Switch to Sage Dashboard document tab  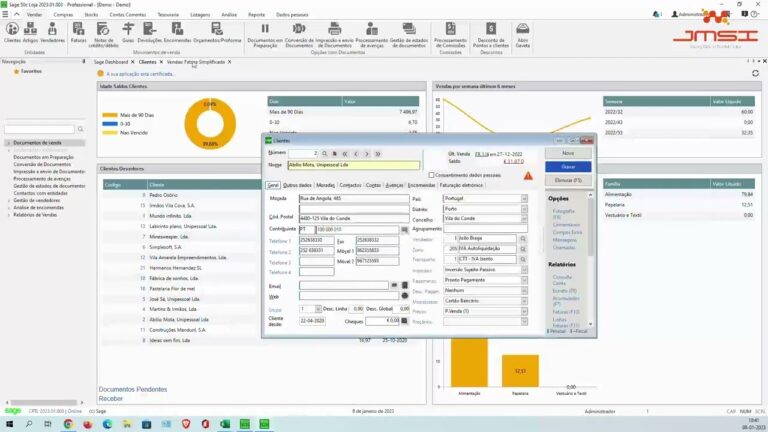coord(111,62)
